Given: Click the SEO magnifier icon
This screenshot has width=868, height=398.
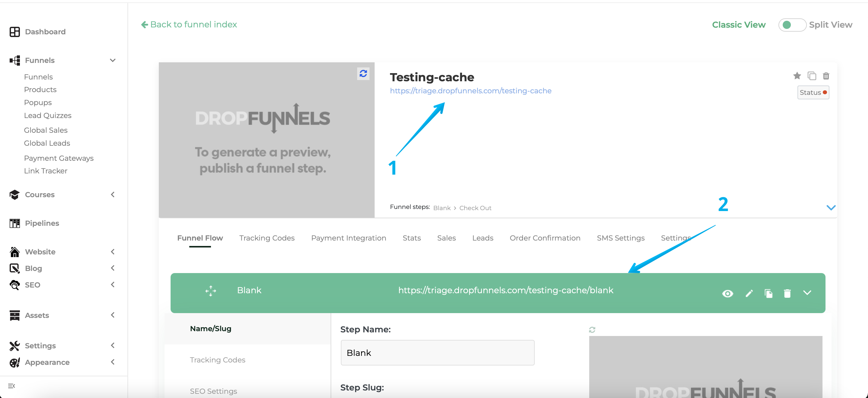Looking at the screenshot, I should coord(14,285).
